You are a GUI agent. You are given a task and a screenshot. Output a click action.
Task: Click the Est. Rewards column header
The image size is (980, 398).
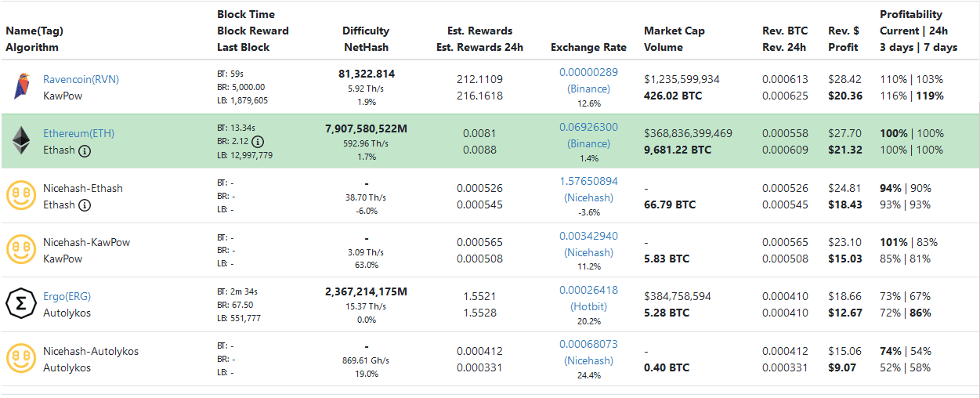[x=479, y=31]
